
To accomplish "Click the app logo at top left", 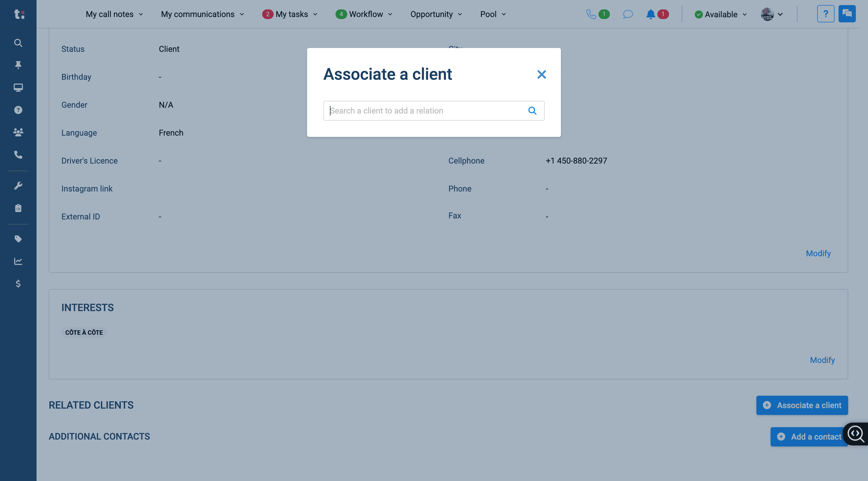I will coord(19,14).
